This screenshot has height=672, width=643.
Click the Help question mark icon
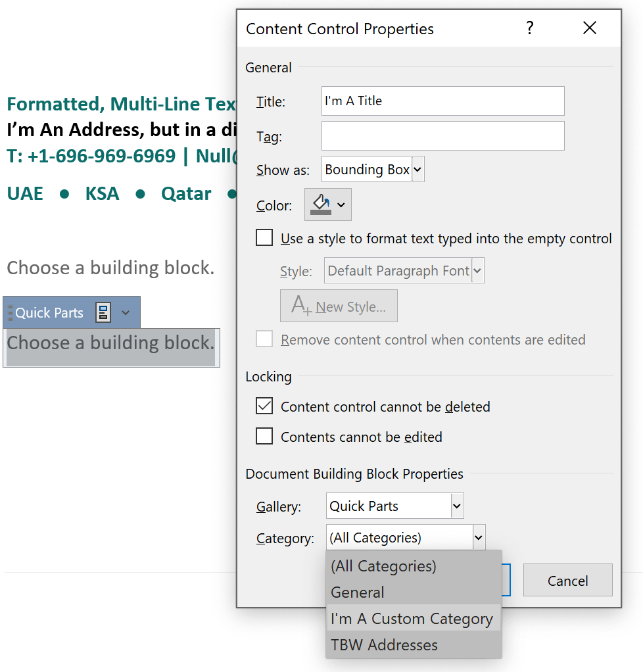click(530, 28)
